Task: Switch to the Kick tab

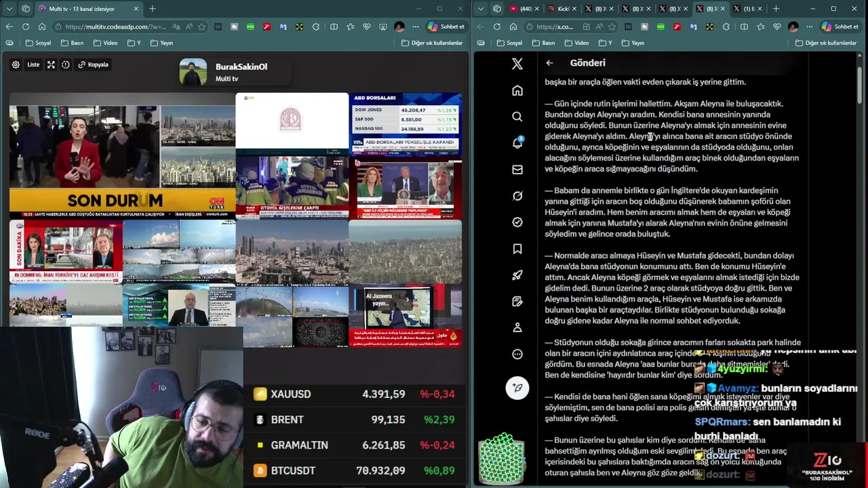Action: [561, 9]
